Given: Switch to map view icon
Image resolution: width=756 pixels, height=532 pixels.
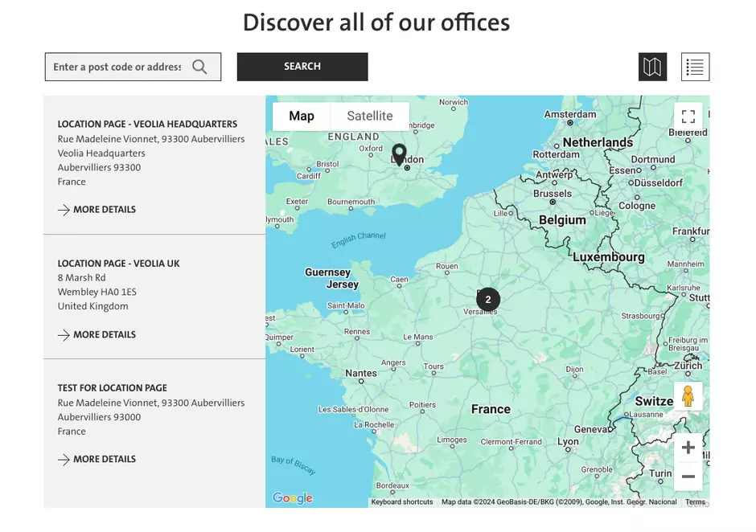Looking at the screenshot, I should [x=652, y=67].
